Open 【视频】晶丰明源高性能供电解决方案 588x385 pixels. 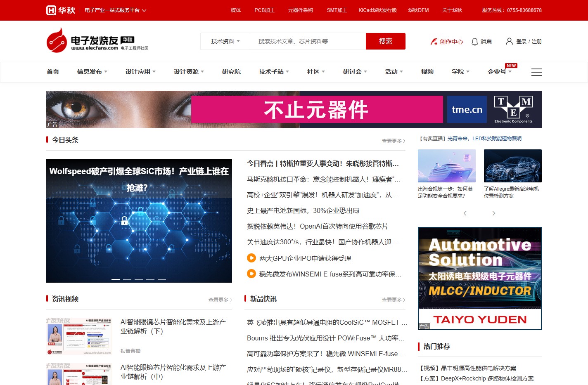tap(467, 368)
